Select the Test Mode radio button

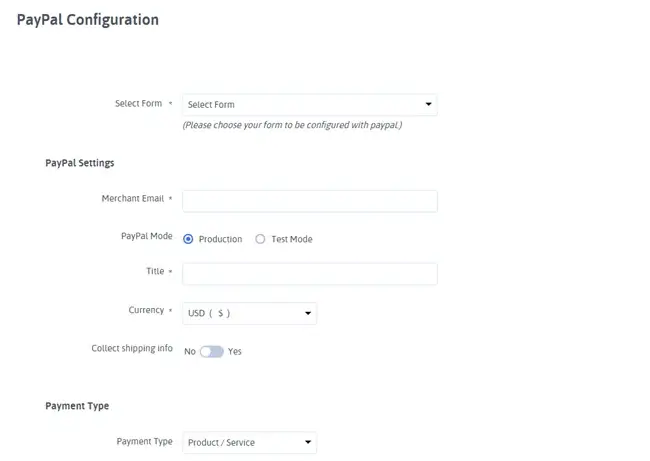260,239
